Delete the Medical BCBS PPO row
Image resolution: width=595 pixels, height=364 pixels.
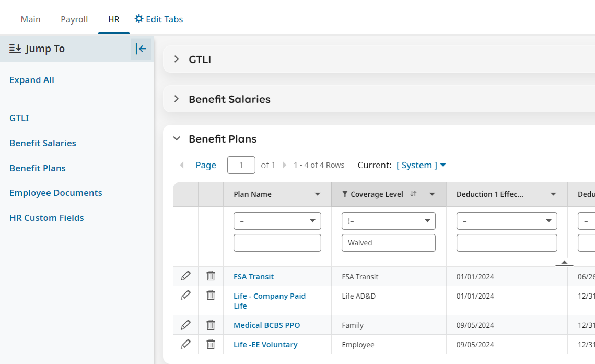[211, 324]
